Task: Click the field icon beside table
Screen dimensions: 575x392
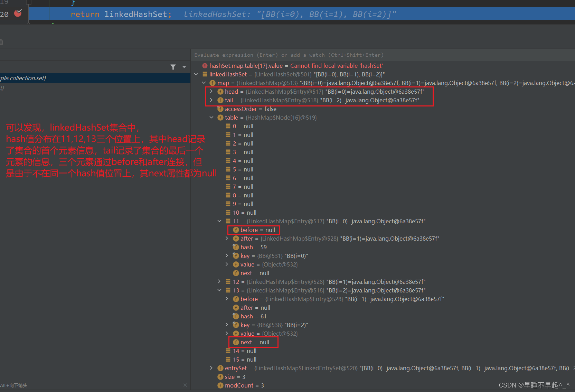Action: [220, 118]
